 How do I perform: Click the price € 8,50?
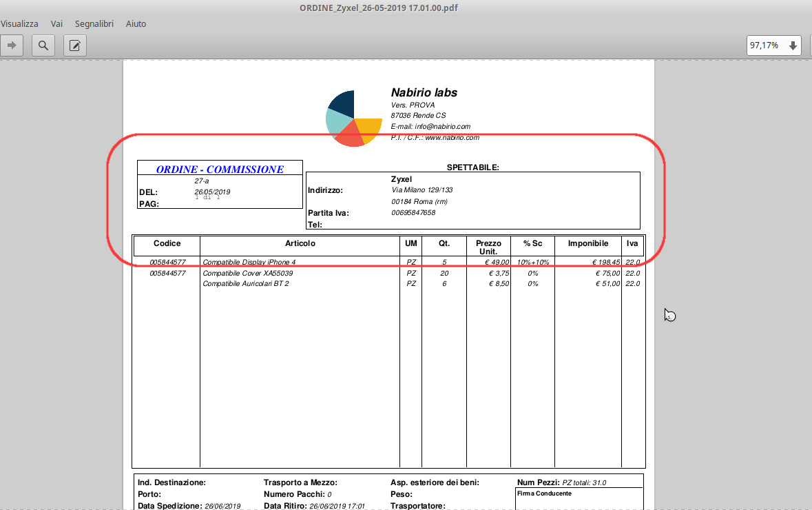click(499, 283)
